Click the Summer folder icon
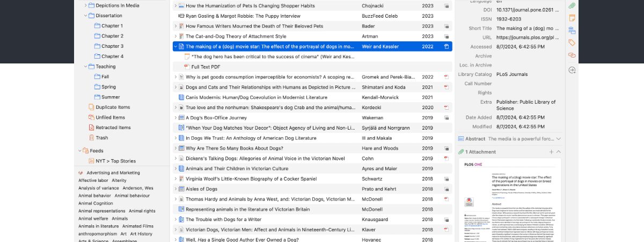Viewport: 644px width, 242px height. [97, 97]
